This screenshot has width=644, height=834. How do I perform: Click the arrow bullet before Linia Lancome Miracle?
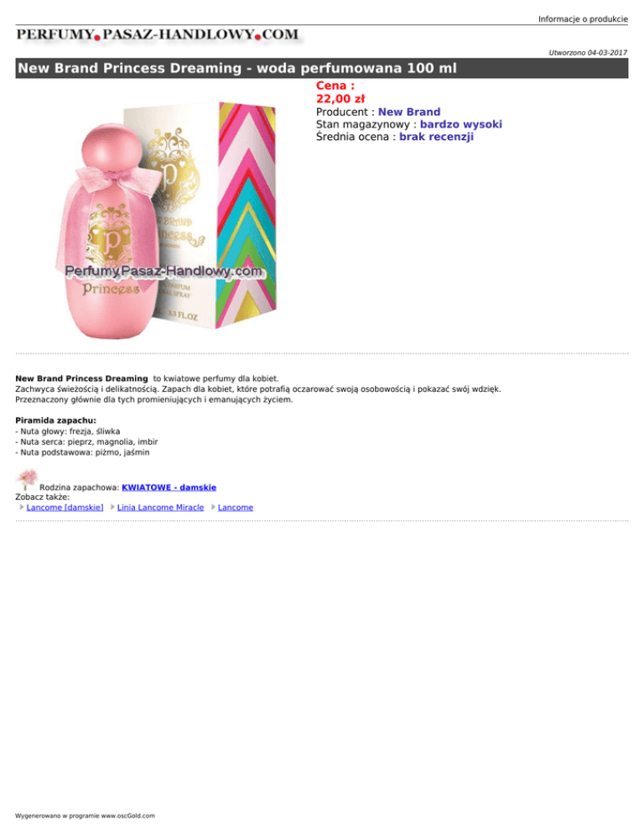112,507
